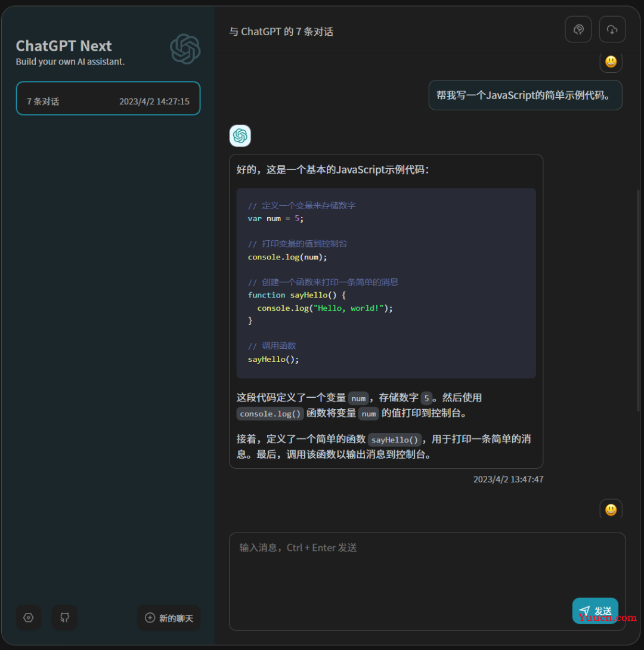Select the 7 条对话 conversation card
The width and height of the screenshot is (644, 650).
pos(108,98)
